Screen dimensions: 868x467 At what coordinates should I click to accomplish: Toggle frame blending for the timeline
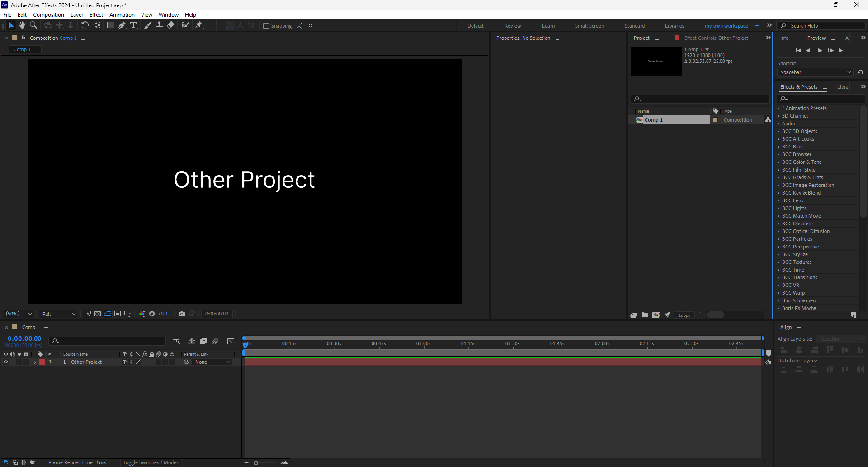point(203,341)
